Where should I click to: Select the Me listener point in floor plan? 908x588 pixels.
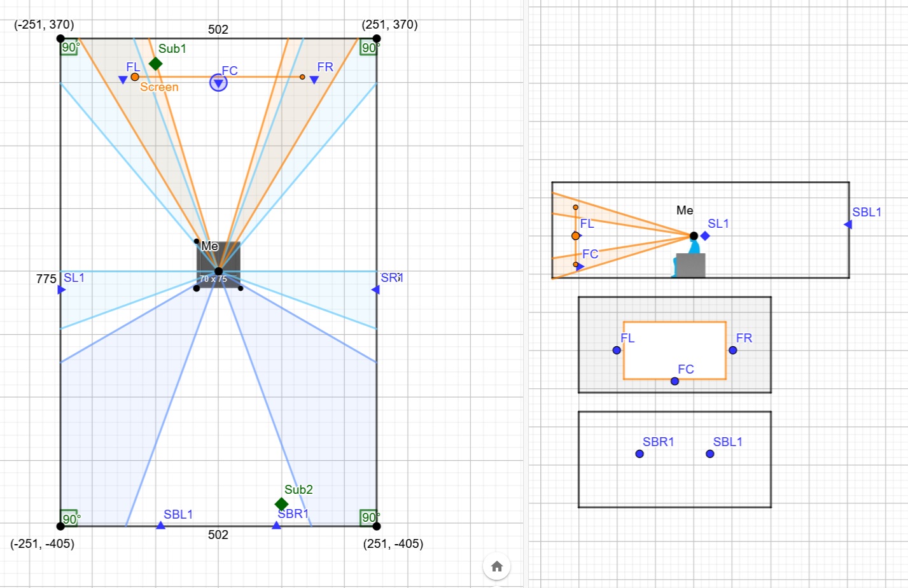coord(218,271)
